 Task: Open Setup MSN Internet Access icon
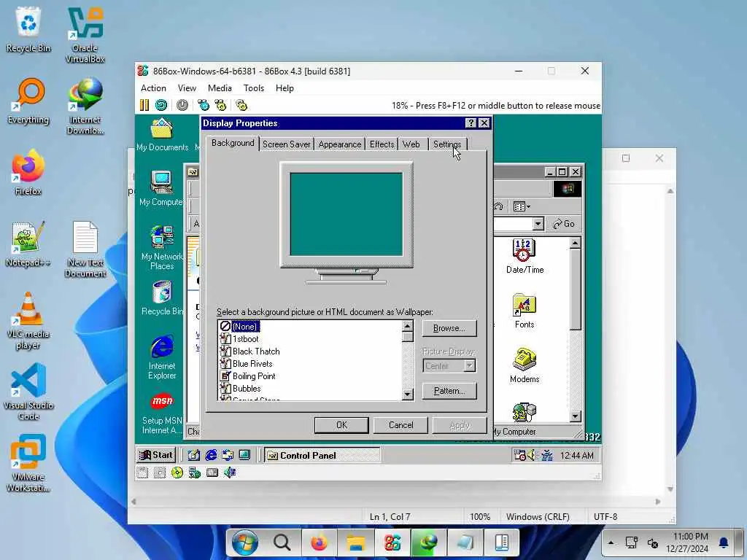coord(162,413)
